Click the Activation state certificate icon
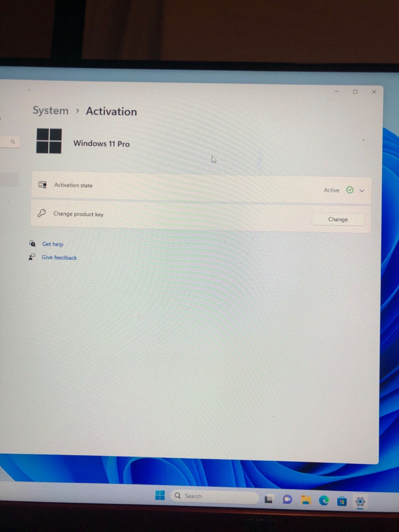 [43, 185]
